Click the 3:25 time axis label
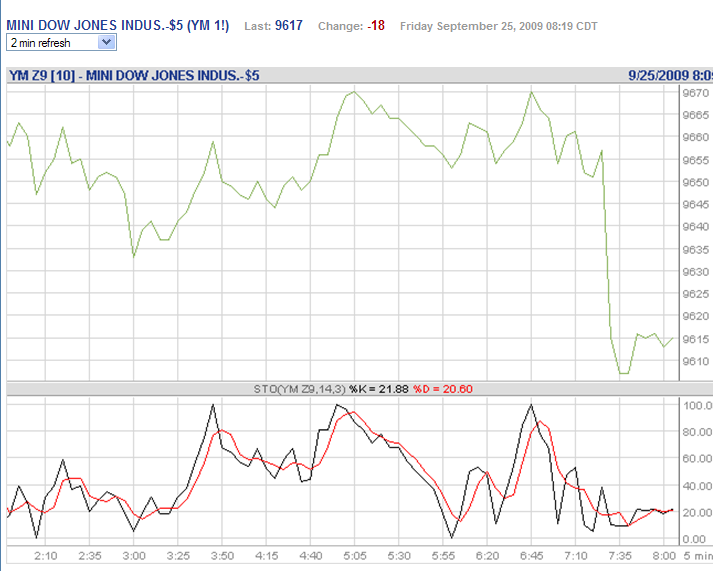Screen dimensions: 713x571 178,556
